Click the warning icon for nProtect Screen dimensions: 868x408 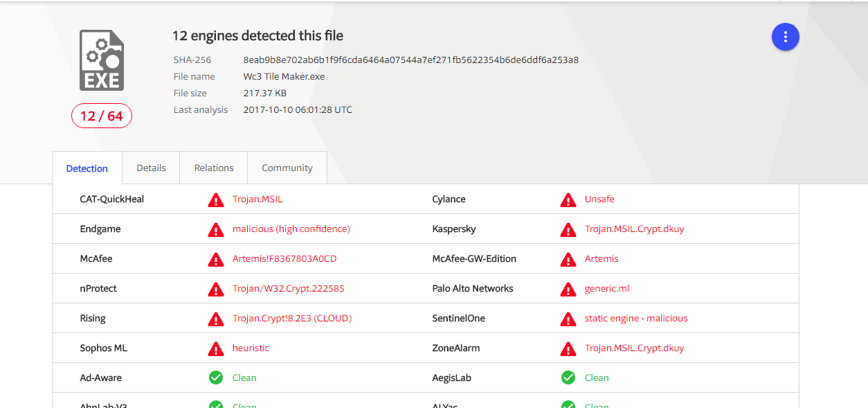coord(216,289)
